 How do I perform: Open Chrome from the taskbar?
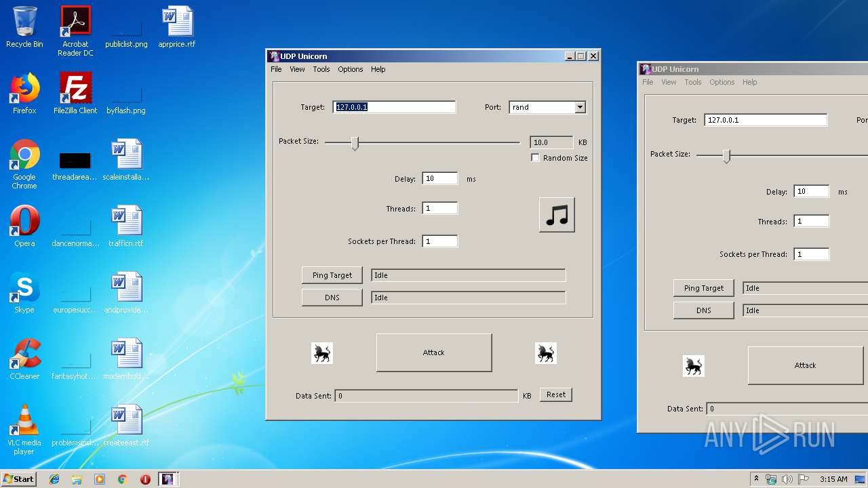[x=122, y=479]
